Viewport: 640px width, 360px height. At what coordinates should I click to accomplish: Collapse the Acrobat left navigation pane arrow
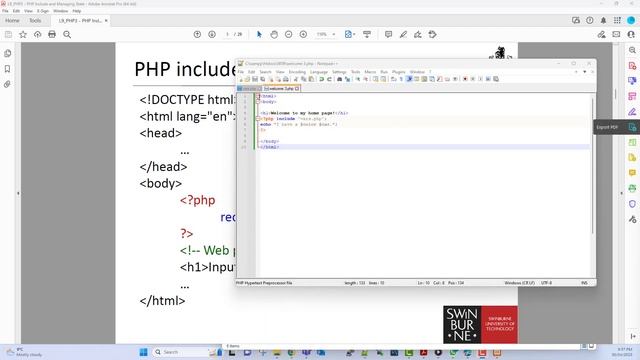tap(18, 193)
